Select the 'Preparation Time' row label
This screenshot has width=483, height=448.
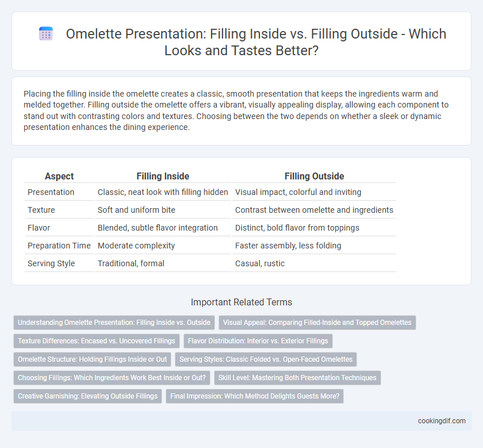[59, 246]
